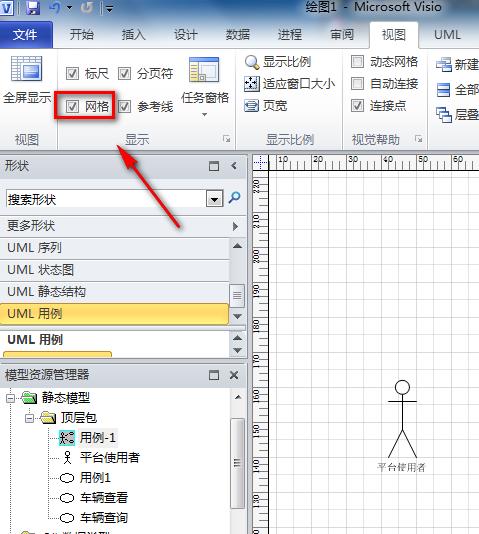Click the 显示比例 zoom magnifier button
This screenshot has height=534, width=479.
(x=277, y=62)
